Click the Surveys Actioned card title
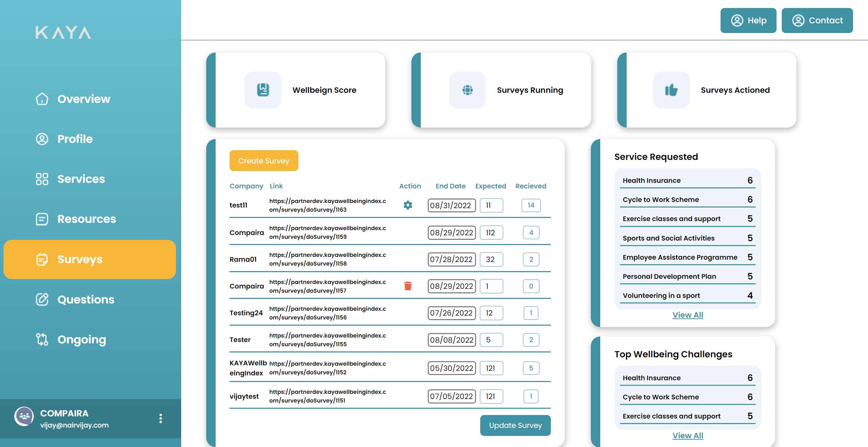 (x=735, y=90)
